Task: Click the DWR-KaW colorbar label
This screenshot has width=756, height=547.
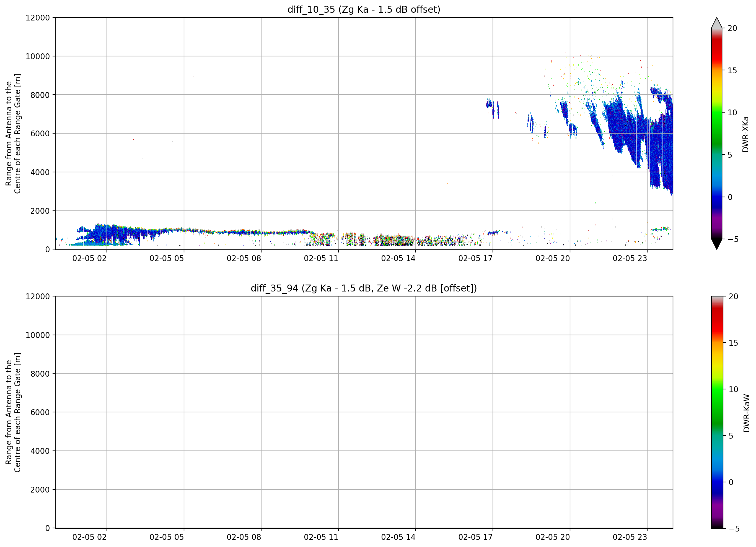Action: (746, 413)
